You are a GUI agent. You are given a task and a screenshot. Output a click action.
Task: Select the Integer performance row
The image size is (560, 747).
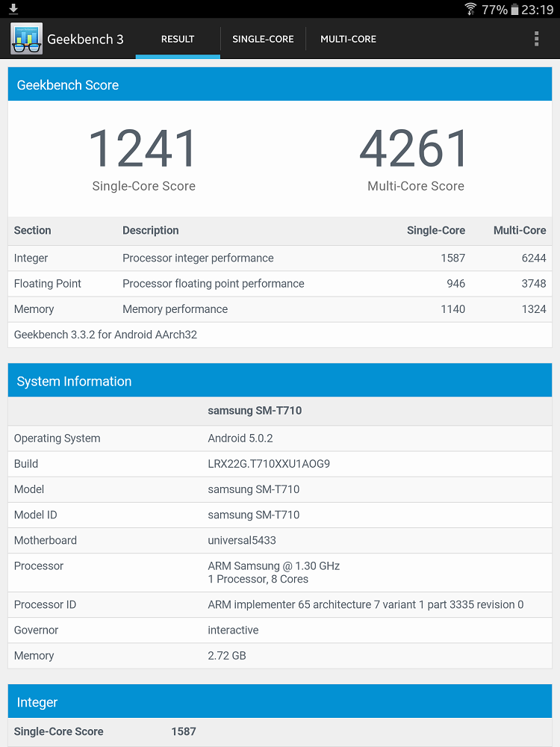280,258
